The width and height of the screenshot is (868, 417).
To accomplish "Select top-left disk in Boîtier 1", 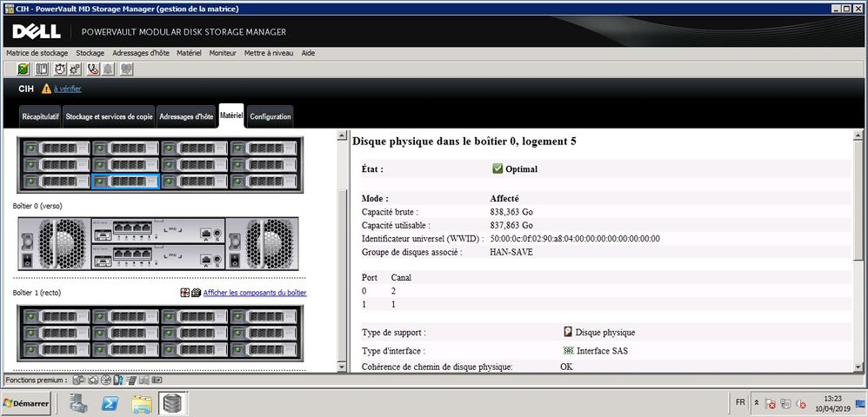I will click(57, 317).
